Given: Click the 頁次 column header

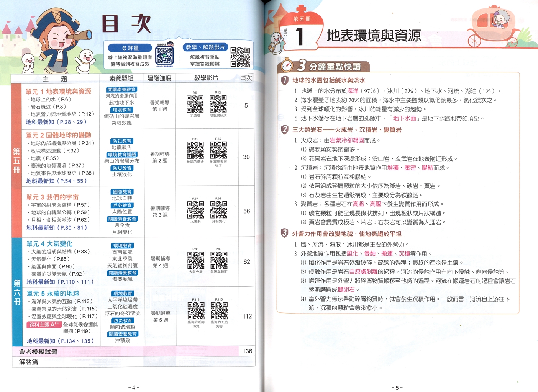Looking at the screenshot, I should pos(246,78).
